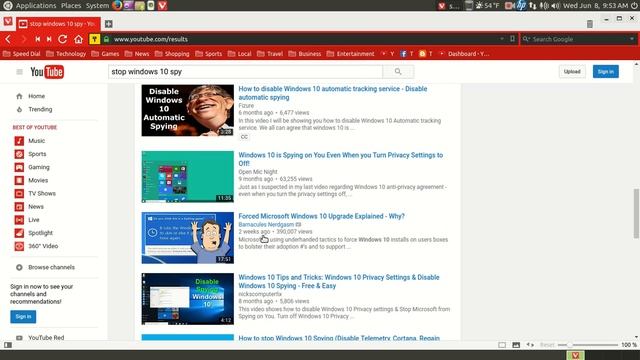Click the clock showing Wed Jun 8, 9:53 AM
This screenshot has height=360, width=640.
(596, 5)
